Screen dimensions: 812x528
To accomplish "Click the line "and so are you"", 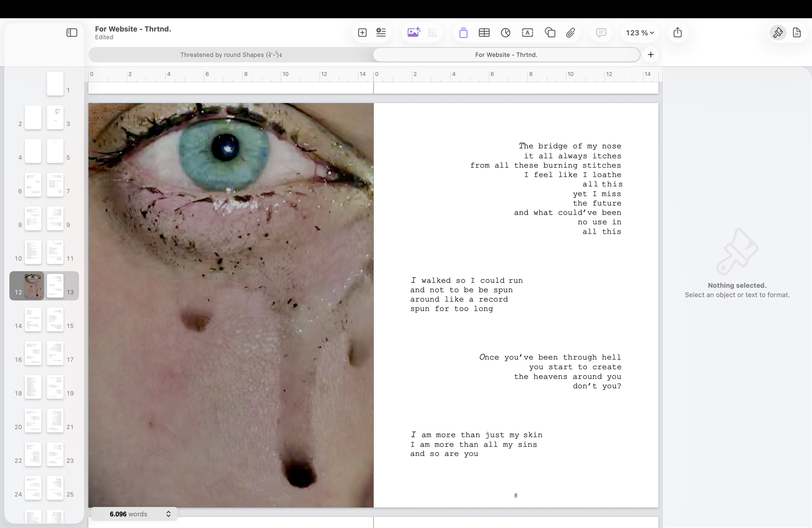I will [x=444, y=454].
